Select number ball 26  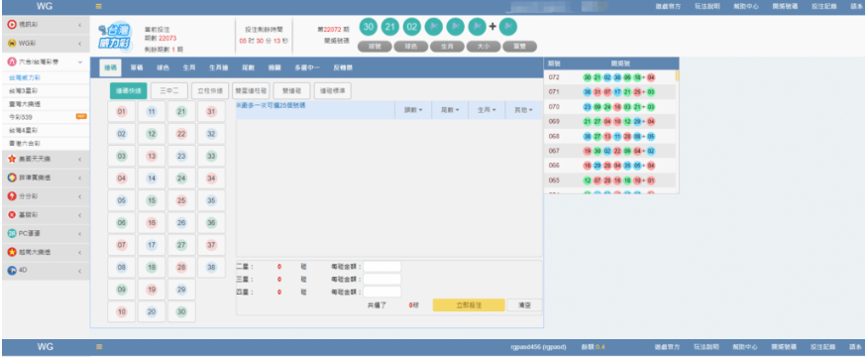(x=181, y=223)
